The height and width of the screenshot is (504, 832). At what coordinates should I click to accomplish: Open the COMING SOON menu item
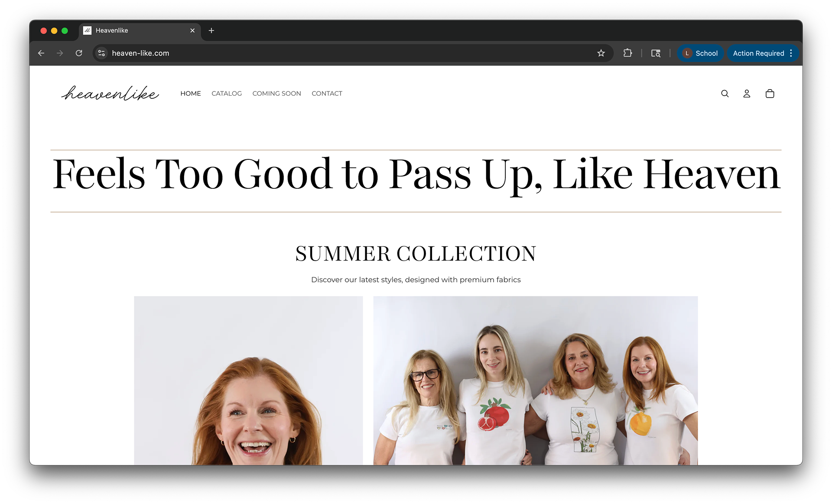(276, 94)
